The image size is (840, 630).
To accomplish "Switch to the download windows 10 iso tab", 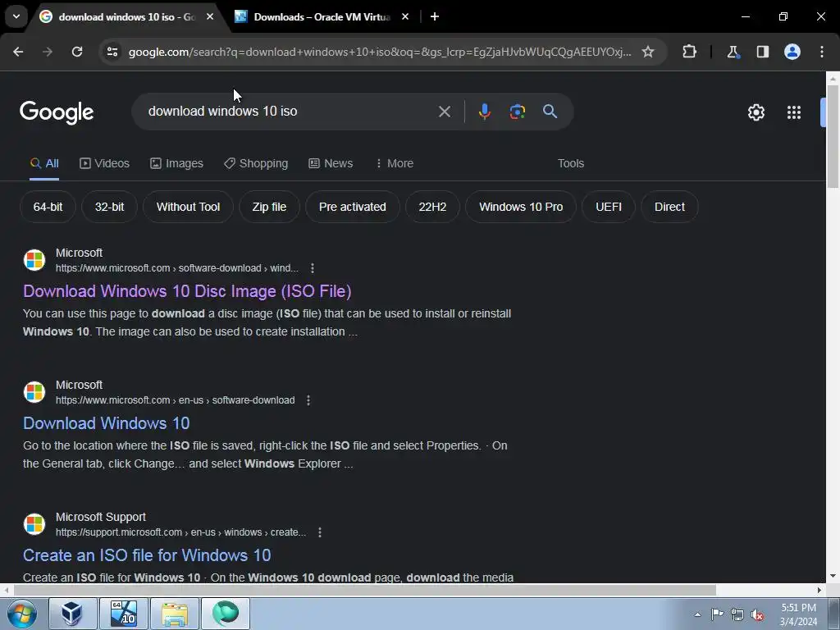I will 127,17.
